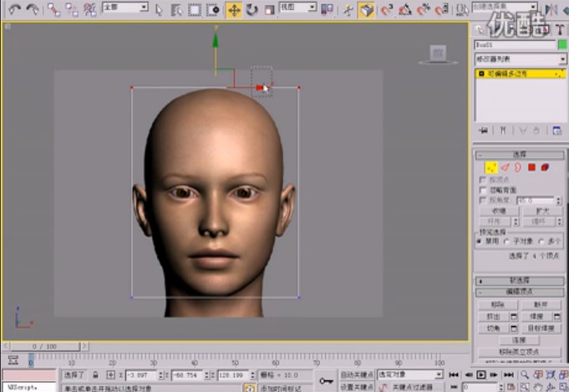569x392 pixels.
Task: Click the green object color swatch
Action: click(561, 44)
